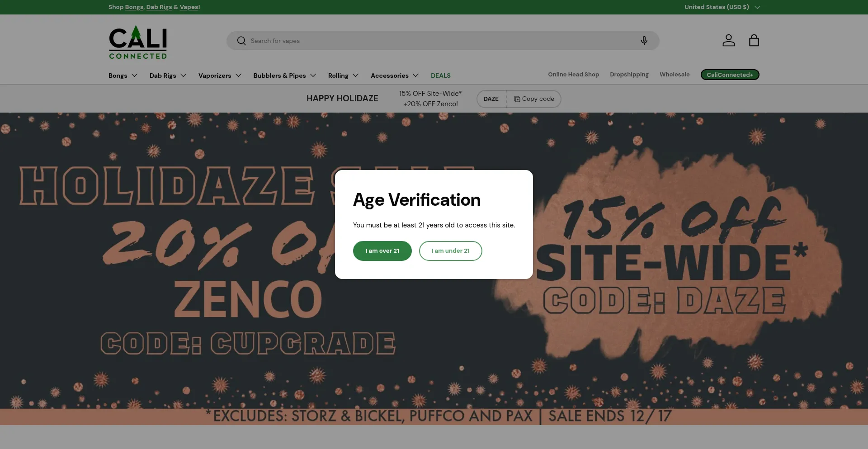Viewport: 868px width, 449px height.
Task: Open the shopping bag cart
Action: 754,41
